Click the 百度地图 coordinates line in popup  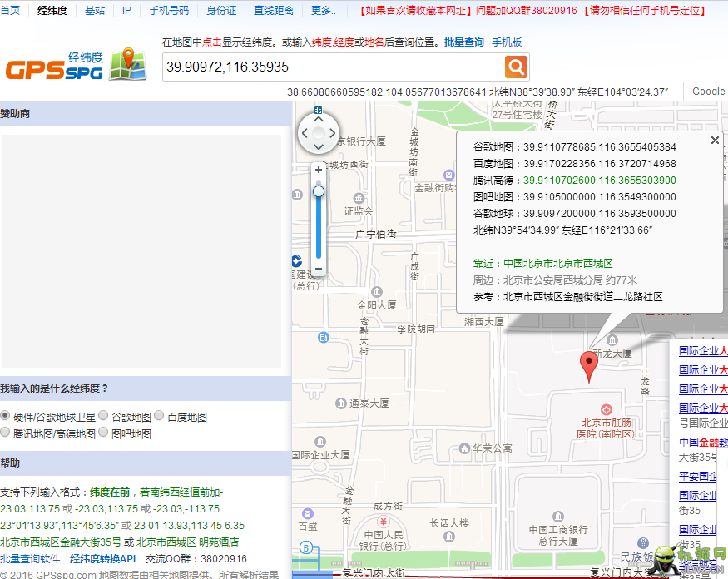click(574, 164)
